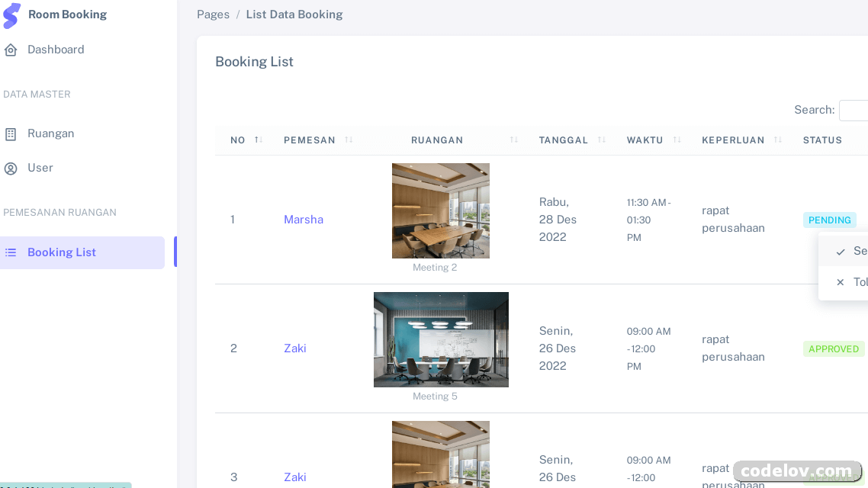Choose the checkmark approve option in dropdown

tap(844, 251)
